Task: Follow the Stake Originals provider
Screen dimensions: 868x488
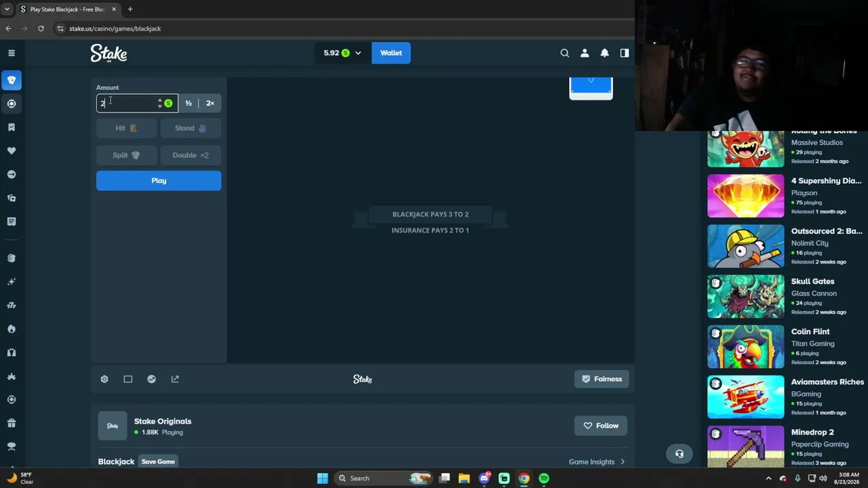Action: click(601, 426)
